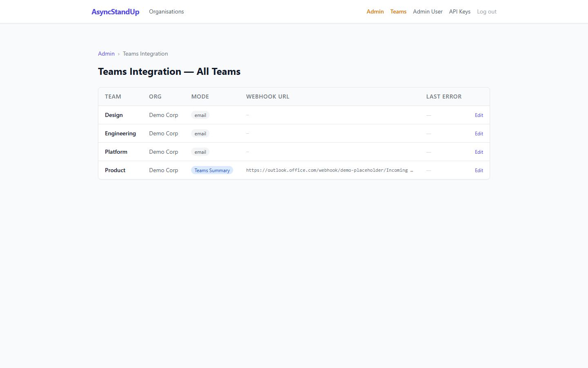588x368 pixels.
Task: Select Teams in the top navigation
Action: [x=398, y=12]
